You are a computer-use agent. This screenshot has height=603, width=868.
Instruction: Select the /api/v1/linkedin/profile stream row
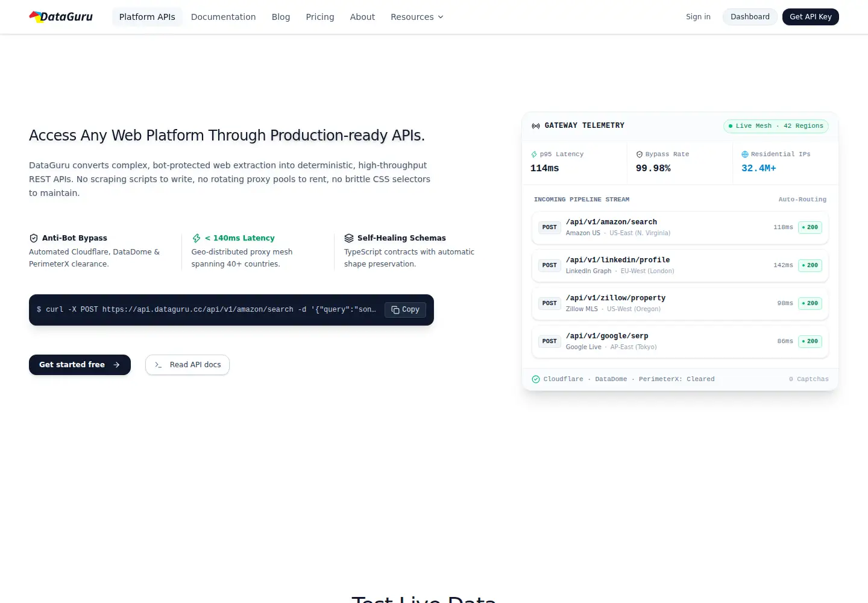click(x=680, y=265)
